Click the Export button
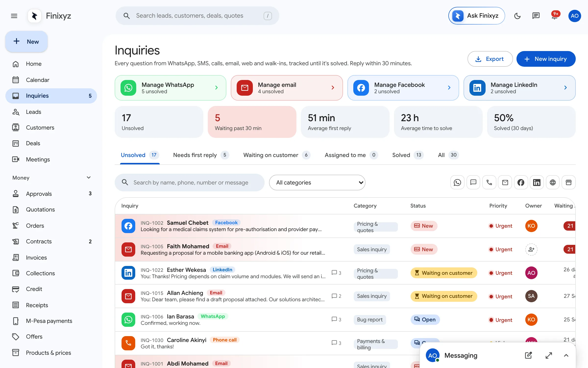 tap(490, 59)
